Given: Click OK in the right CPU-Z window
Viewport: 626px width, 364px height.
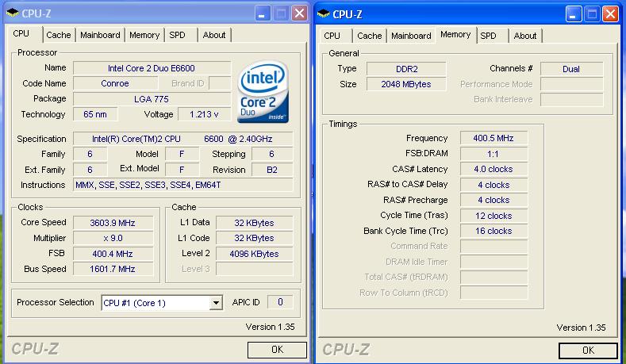Looking at the screenshot, I should [588, 351].
